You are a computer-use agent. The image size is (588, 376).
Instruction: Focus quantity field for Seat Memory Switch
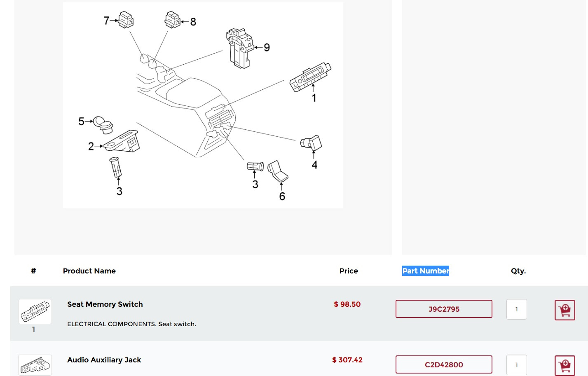tap(516, 309)
